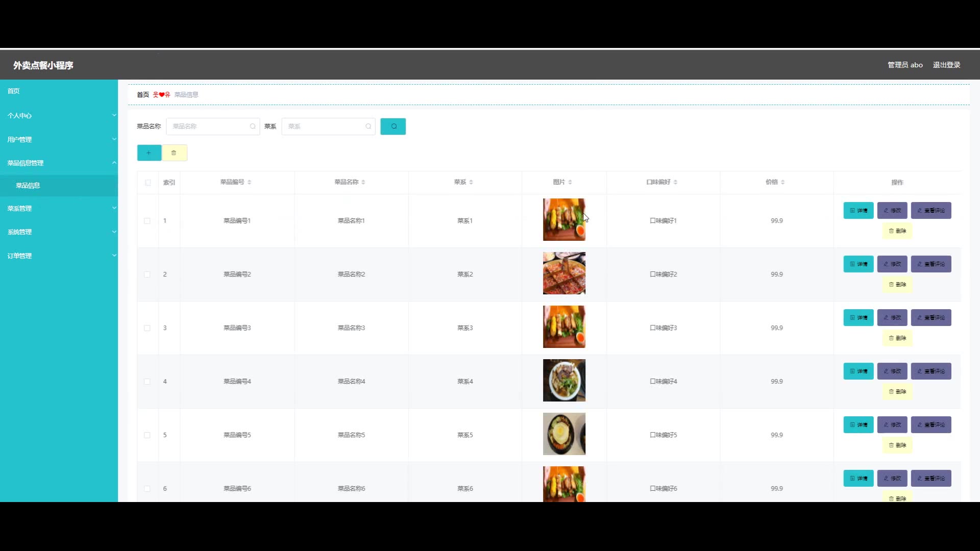Select 菜品信息 submenu item

28,186
